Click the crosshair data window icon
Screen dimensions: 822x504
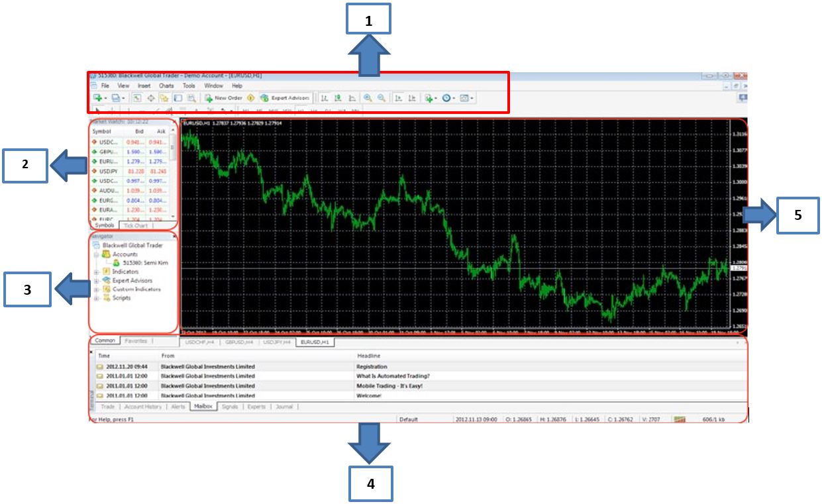pyautogui.click(x=150, y=98)
